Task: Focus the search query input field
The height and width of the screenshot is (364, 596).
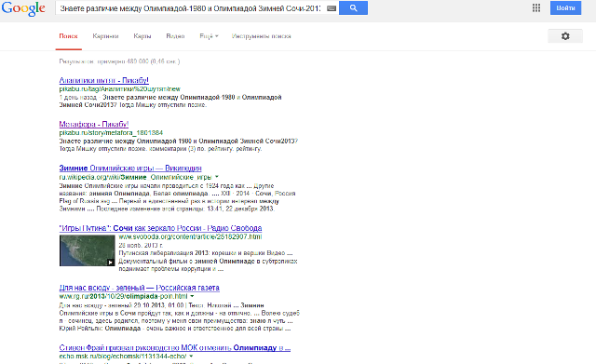Action: [190, 8]
